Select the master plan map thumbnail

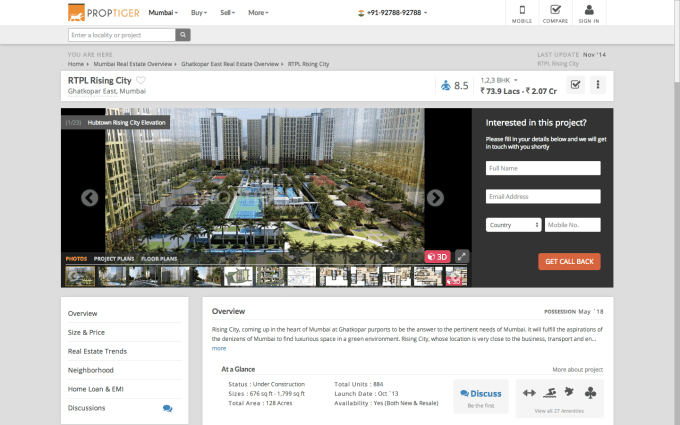(239, 276)
